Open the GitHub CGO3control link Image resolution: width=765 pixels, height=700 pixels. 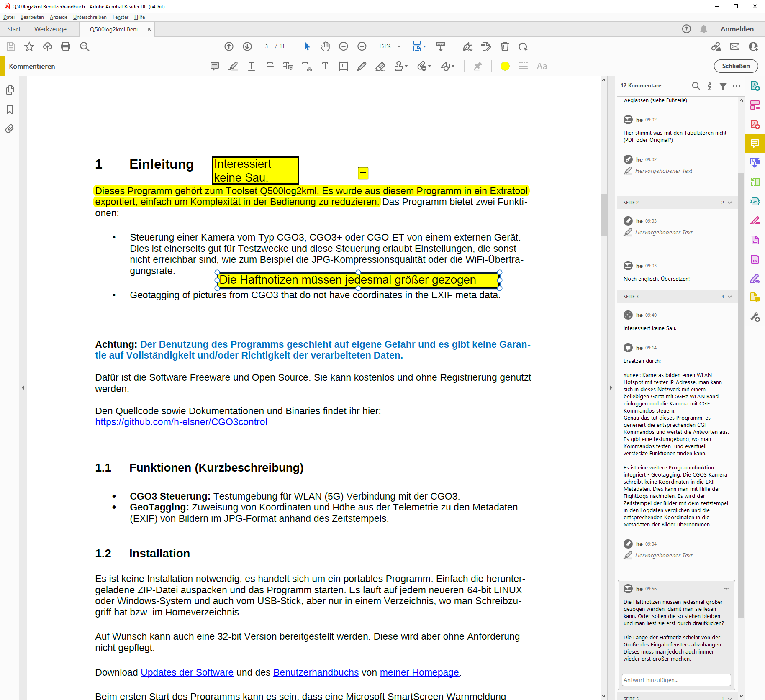[x=181, y=422]
